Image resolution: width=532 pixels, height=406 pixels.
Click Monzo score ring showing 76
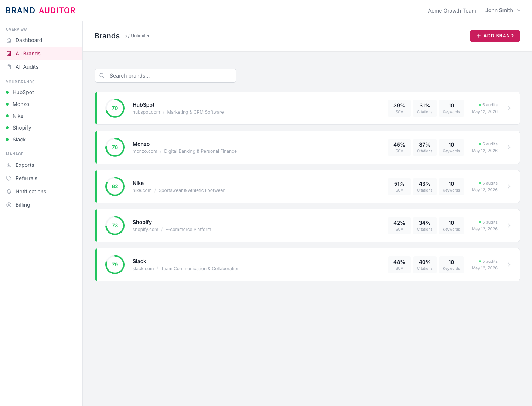(x=115, y=147)
